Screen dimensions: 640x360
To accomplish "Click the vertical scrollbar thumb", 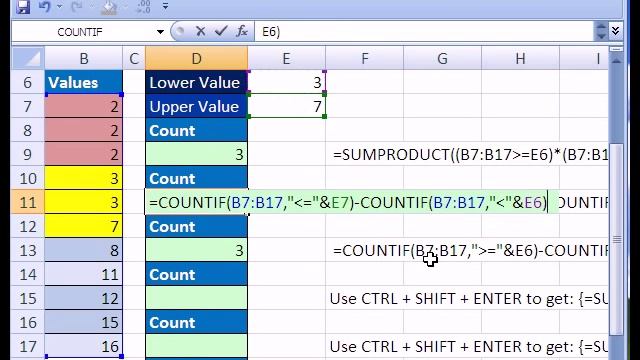I will point(616,239).
